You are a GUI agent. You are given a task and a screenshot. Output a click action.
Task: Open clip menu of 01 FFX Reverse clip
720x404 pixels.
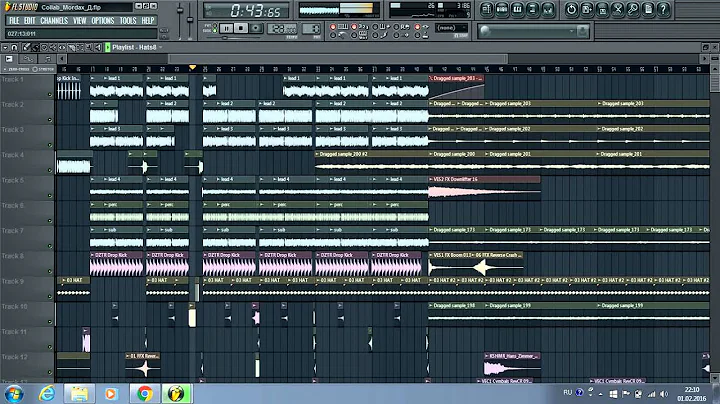pyautogui.click(x=128, y=356)
